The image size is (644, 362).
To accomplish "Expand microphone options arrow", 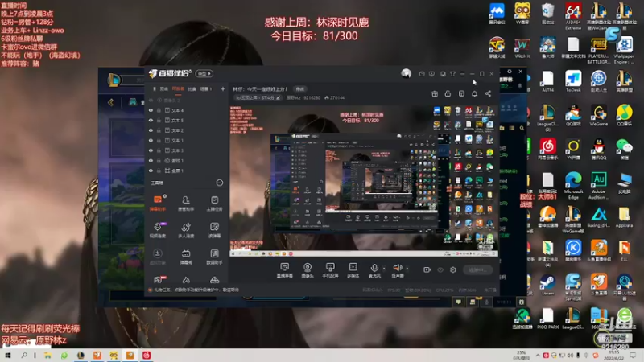I will tap(384, 269).
